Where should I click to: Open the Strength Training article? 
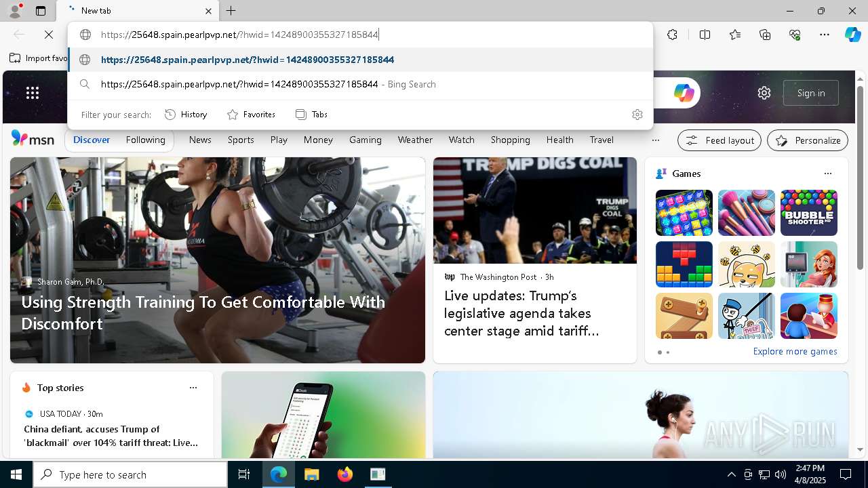pyautogui.click(x=203, y=312)
